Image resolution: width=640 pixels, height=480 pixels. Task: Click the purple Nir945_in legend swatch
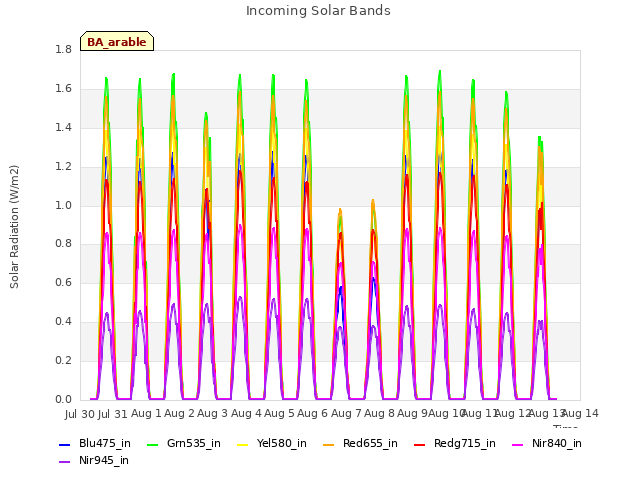click(x=64, y=462)
